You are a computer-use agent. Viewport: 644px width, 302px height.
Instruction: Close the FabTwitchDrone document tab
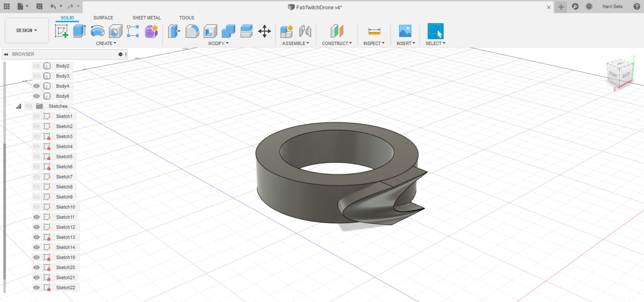click(549, 7)
